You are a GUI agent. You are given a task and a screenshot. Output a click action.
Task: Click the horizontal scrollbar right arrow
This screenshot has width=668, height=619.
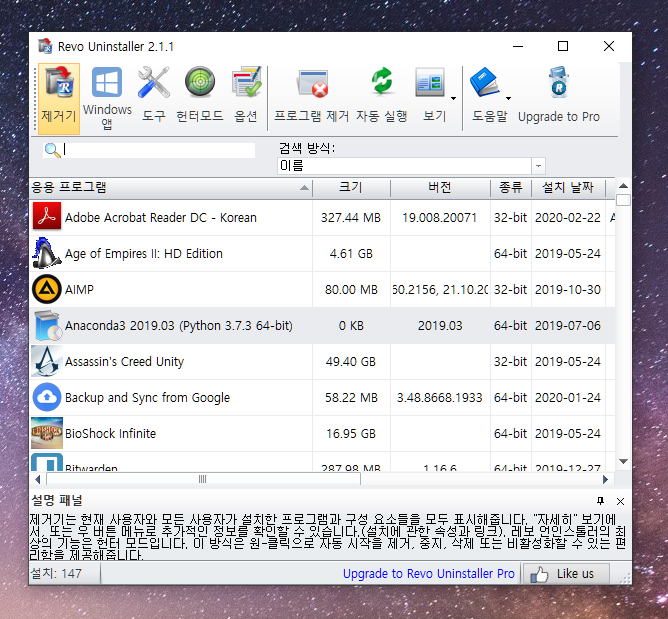(x=605, y=480)
